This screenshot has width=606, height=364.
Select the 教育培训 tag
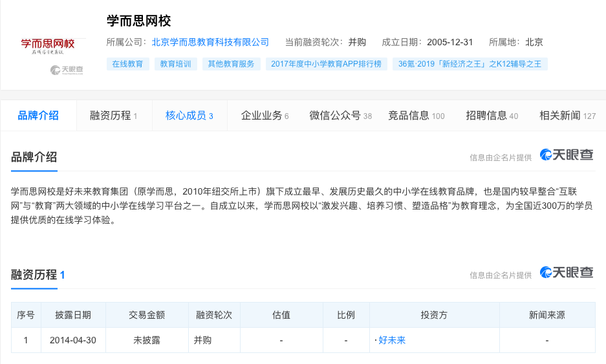click(x=176, y=64)
